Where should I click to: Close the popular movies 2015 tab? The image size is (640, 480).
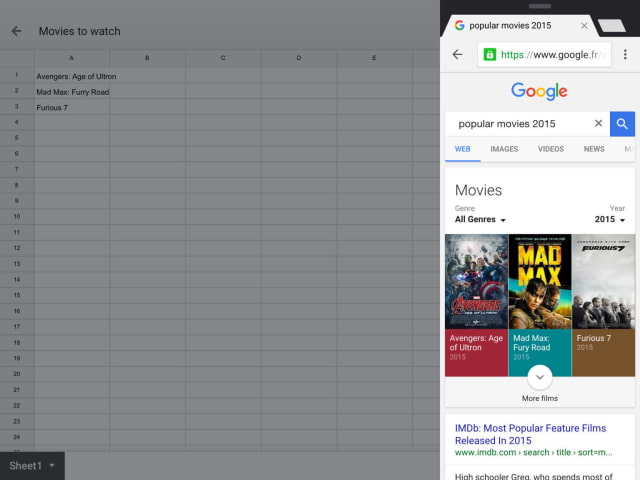(584, 25)
